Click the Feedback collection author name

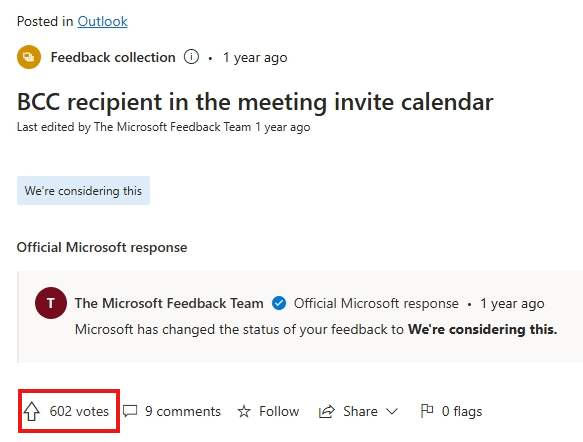[x=113, y=57]
